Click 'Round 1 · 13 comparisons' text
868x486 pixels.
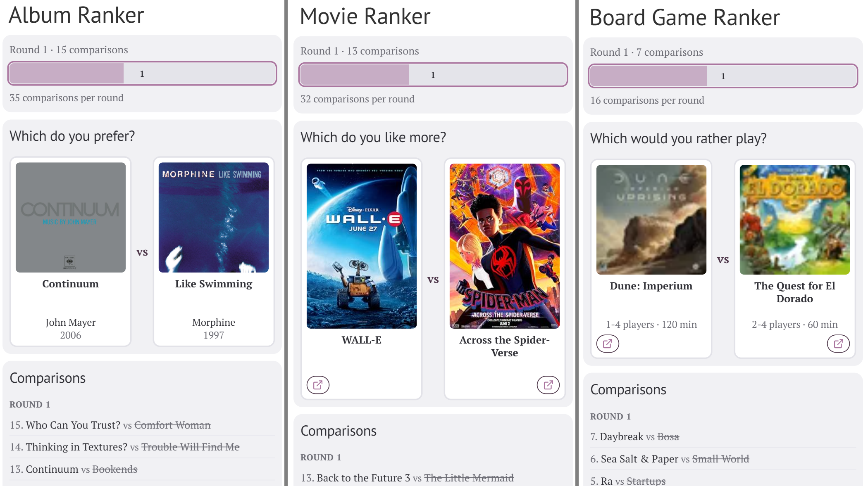360,51
